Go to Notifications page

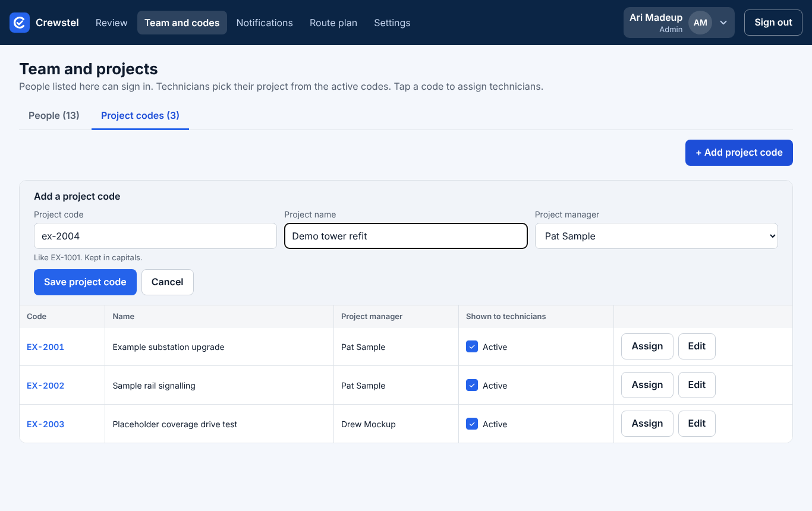click(265, 23)
